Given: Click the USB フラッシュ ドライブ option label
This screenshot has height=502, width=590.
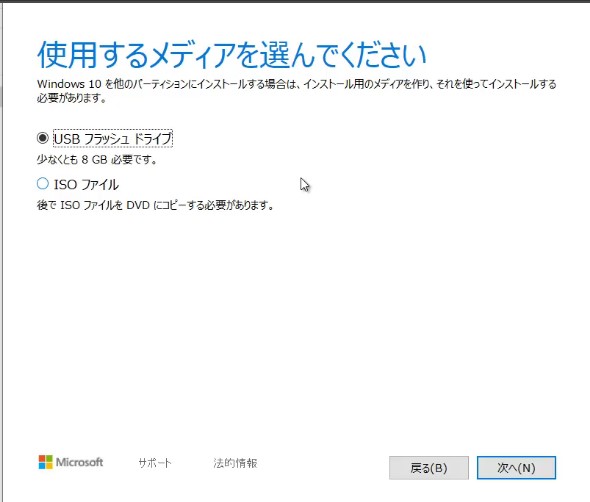Looking at the screenshot, I should 113,138.
